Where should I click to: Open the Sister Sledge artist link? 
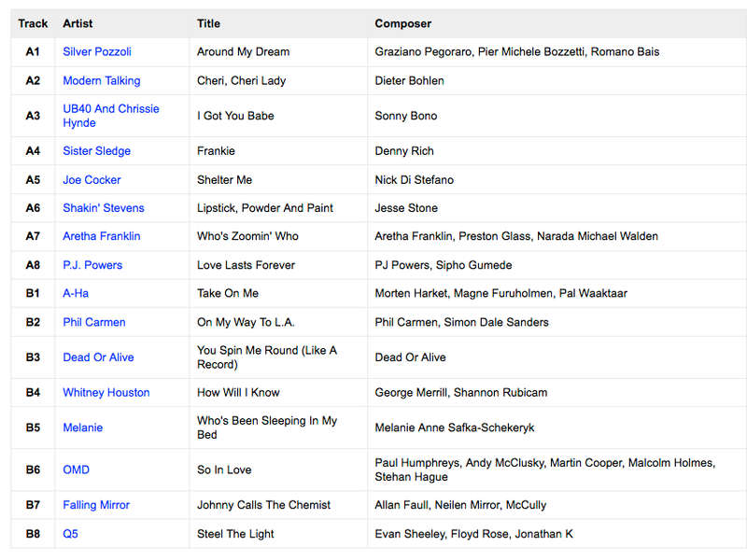(97, 151)
